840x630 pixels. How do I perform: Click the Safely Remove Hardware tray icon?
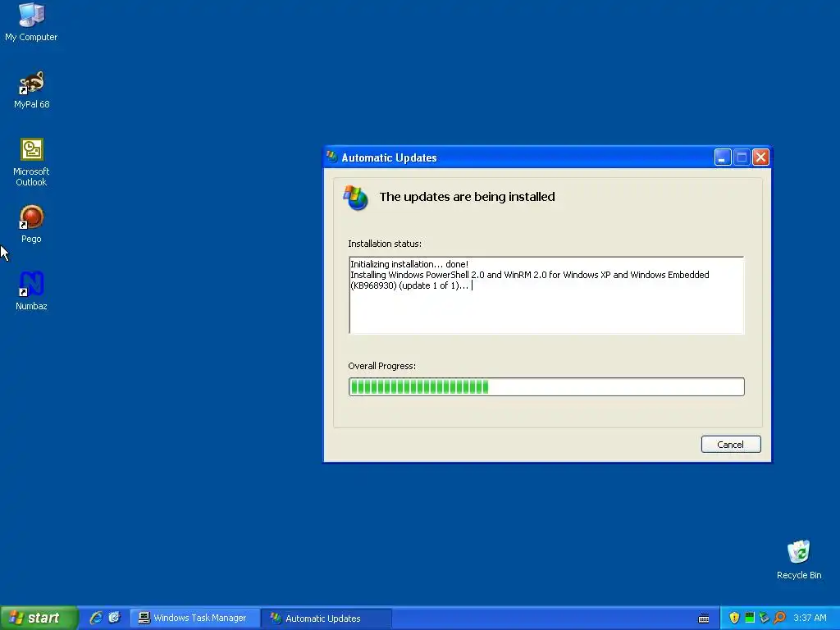pos(765,618)
